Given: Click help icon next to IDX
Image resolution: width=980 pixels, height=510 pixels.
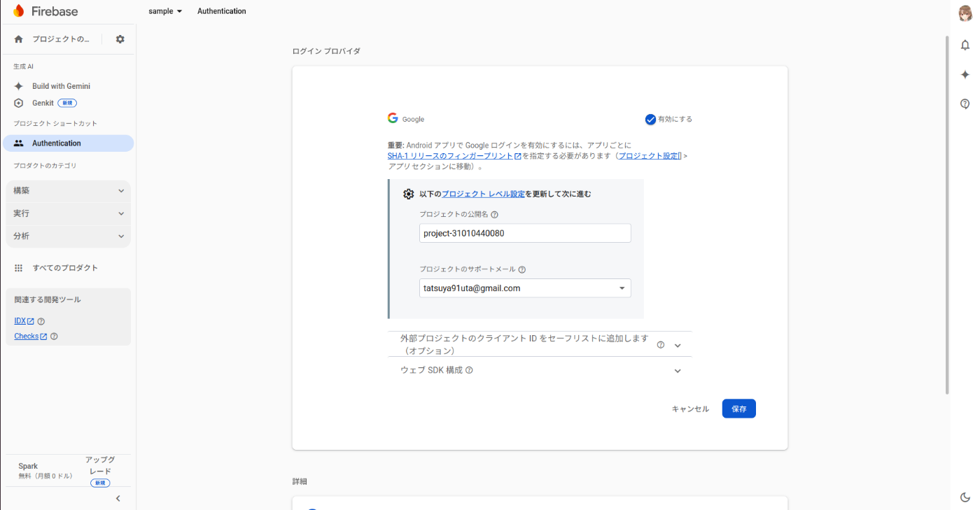Looking at the screenshot, I should click(41, 321).
